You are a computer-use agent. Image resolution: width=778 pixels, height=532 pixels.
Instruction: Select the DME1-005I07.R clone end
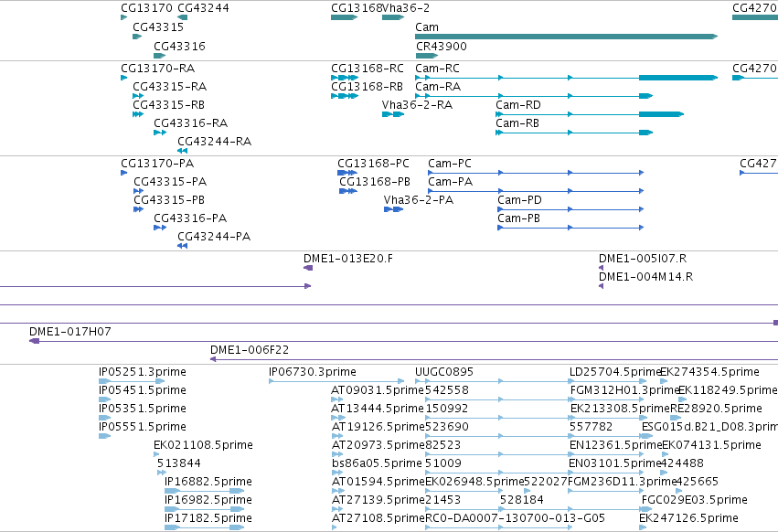[x=602, y=268]
